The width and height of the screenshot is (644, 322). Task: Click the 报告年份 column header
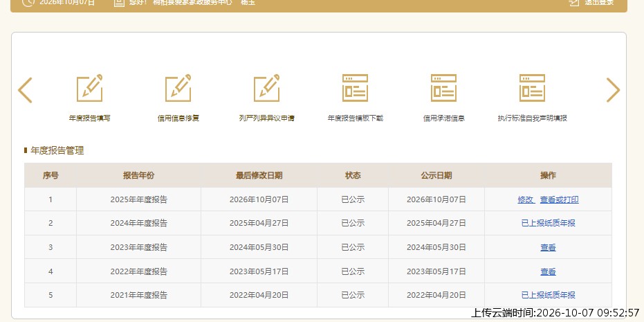click(x=139, y=176)
